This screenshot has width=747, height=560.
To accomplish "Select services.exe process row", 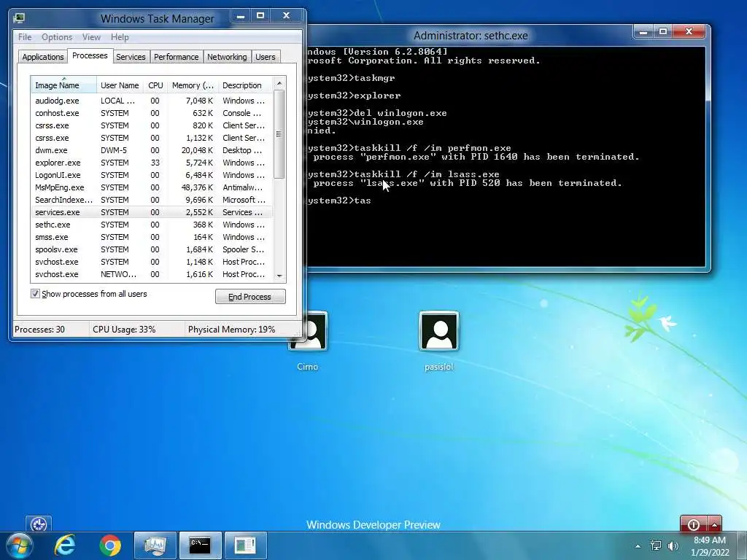I will pos(152,212).
